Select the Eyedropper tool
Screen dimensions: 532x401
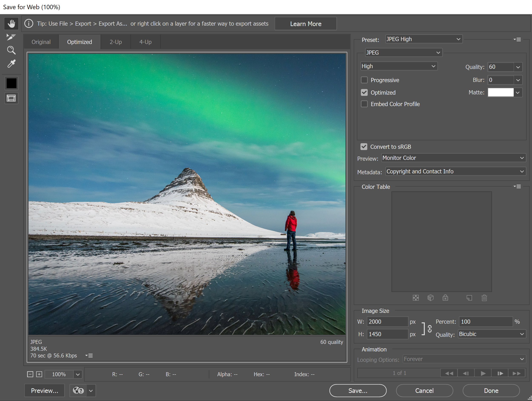pos(11,64)
